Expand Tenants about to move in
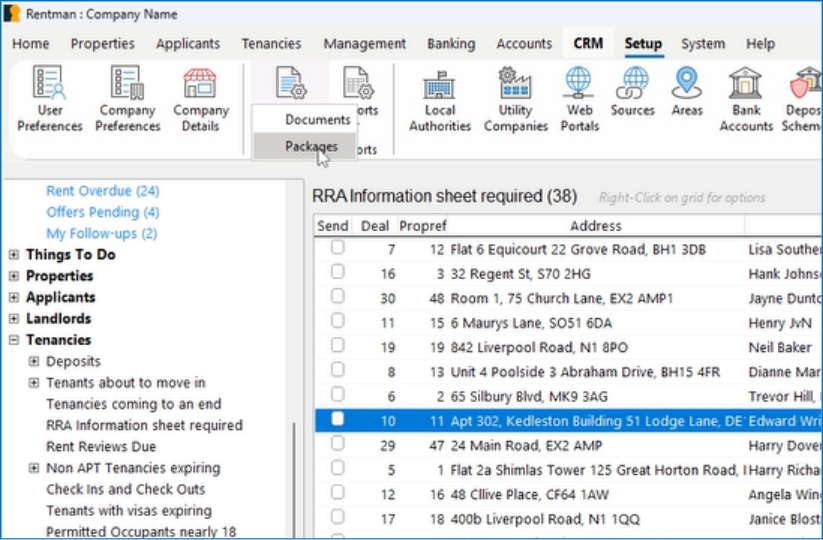The height and width of the screenshot is (540, 823). (34, 383)
